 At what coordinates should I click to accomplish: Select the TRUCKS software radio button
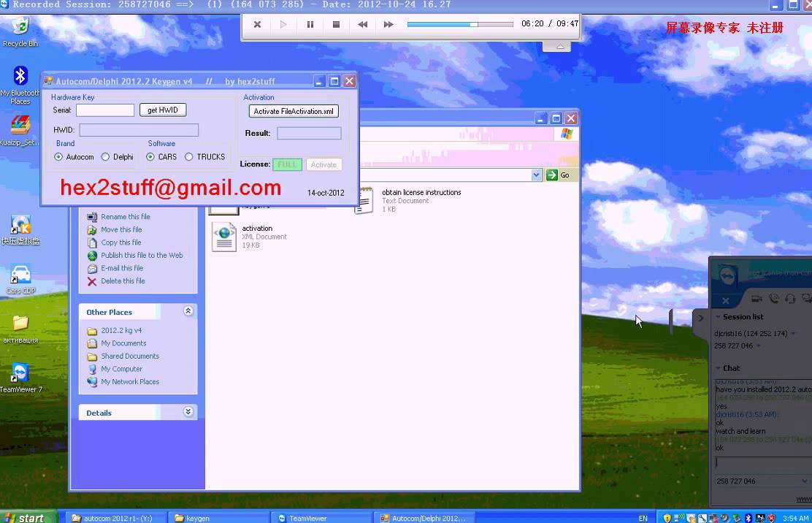188,157
